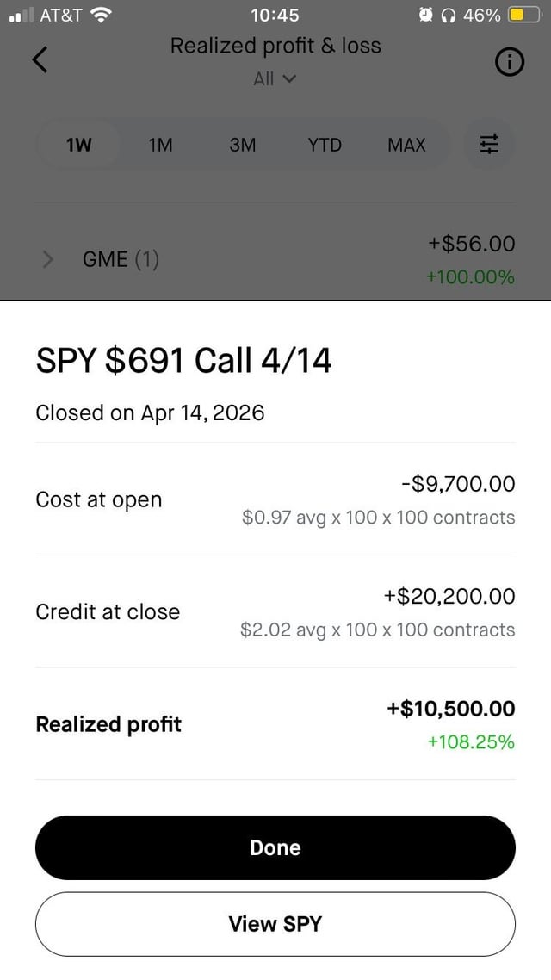This screenshot has width=551, height=980.
Task: Open the info circle icon
Action: tap(510, 62)
